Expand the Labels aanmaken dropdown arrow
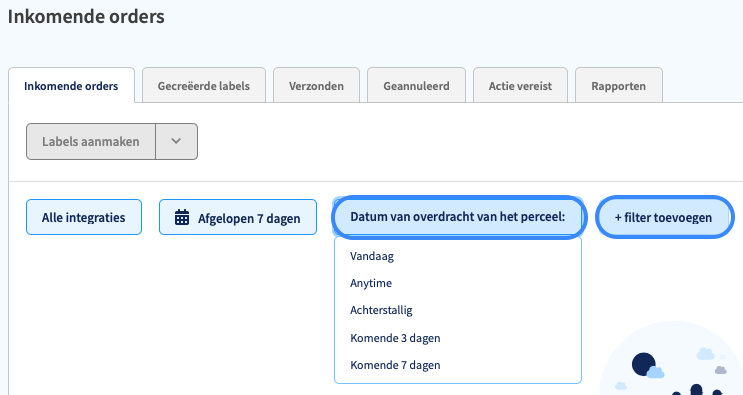The image size is (743, 395). [x=176, y=142]
